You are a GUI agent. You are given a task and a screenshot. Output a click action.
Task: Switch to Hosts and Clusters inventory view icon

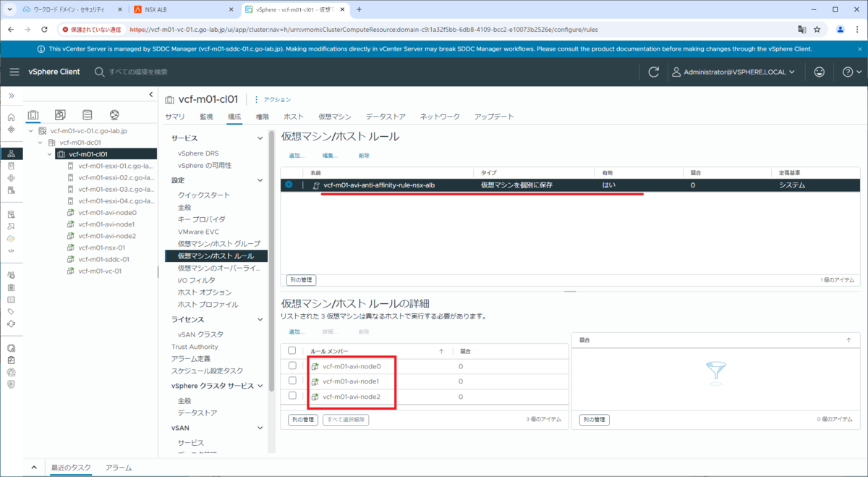coord(33,114)
